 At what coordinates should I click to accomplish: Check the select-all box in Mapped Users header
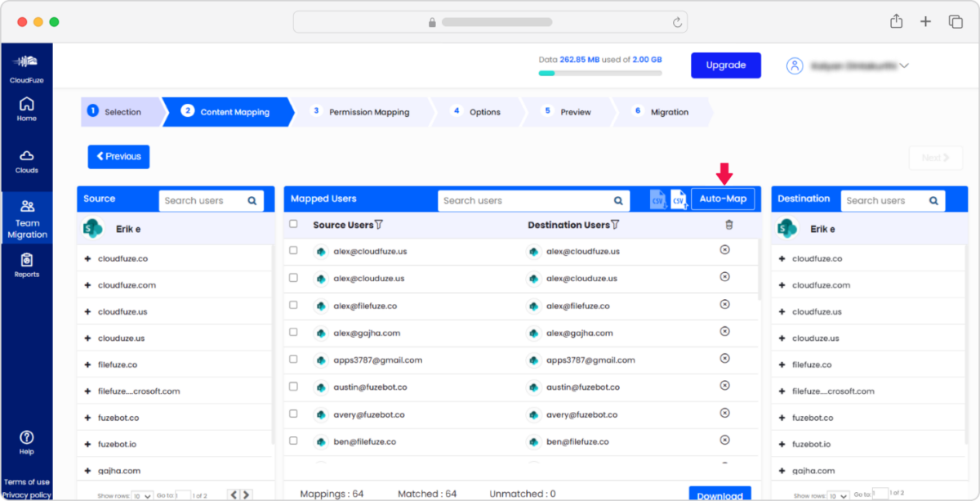click(293, 223)
